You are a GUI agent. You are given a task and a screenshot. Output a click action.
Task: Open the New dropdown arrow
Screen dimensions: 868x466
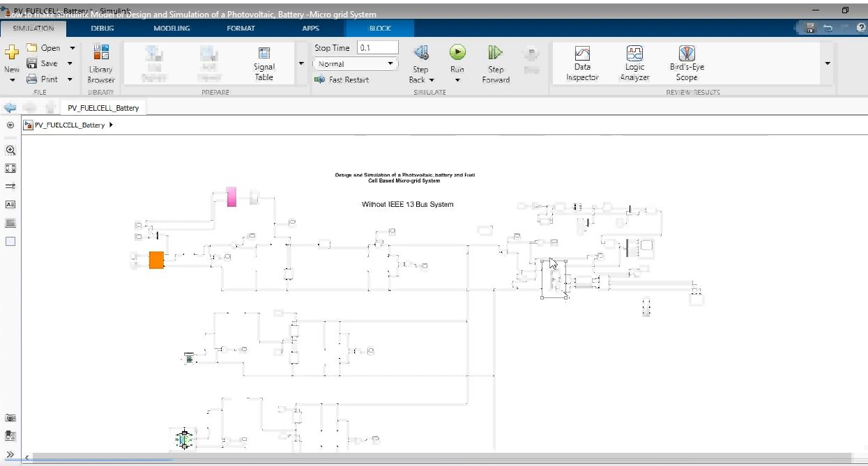(x=12, y=80)
